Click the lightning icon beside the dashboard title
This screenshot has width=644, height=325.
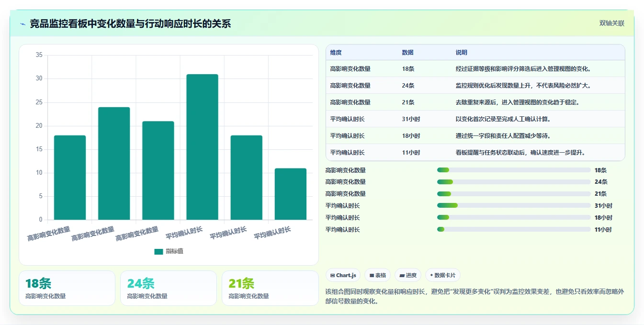[23, 24]
